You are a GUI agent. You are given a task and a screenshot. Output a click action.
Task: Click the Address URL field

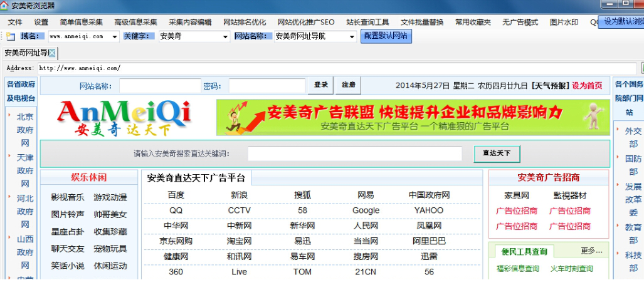(337, 68)
